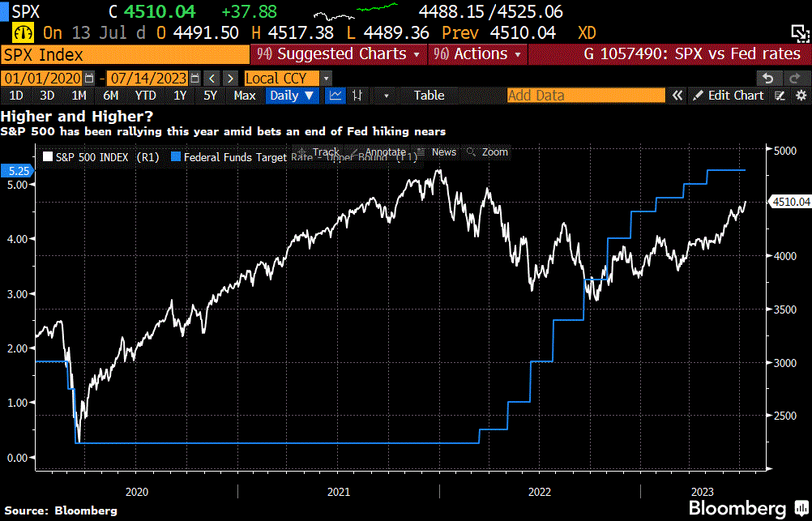Click the SPX Index security field

[x=126, y=54]
